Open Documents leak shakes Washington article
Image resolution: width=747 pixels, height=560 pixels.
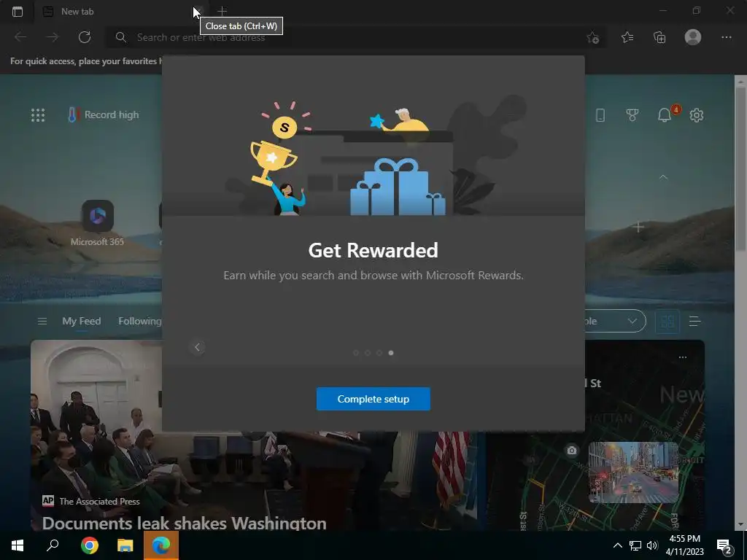tap(185, 524)
